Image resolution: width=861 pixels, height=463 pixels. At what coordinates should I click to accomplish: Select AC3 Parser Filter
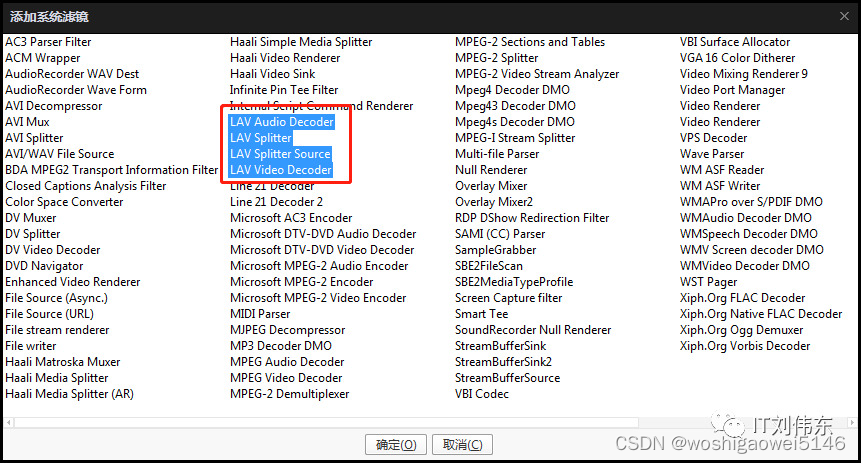coord(48,42)
